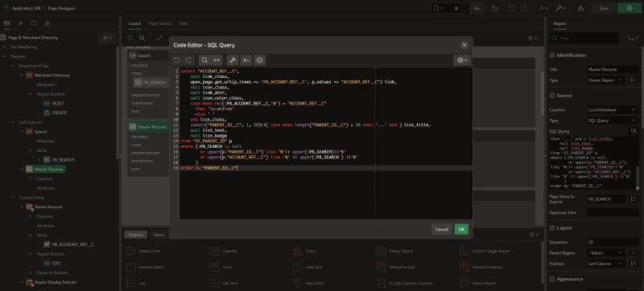Select the Region Display Selector in the tree
The image size is (644, 291).
coord(56,282)
